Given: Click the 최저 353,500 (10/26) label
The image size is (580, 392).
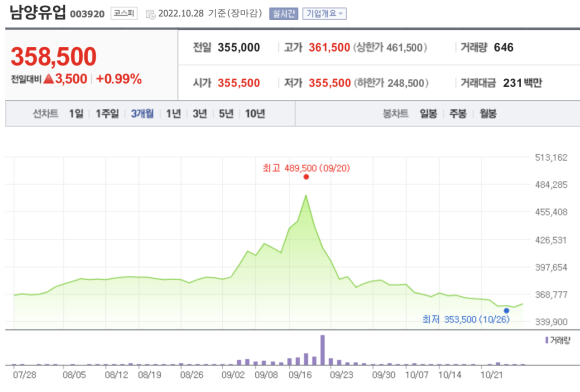Looking at the screenshot, I should point(466,319).
